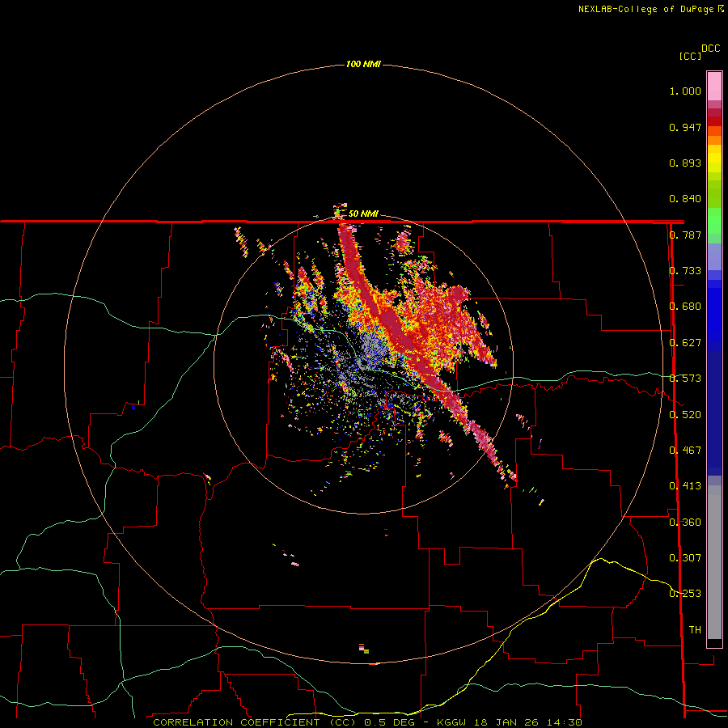Click the 0.733 legend value
The image size is (728, 728).
685,271
